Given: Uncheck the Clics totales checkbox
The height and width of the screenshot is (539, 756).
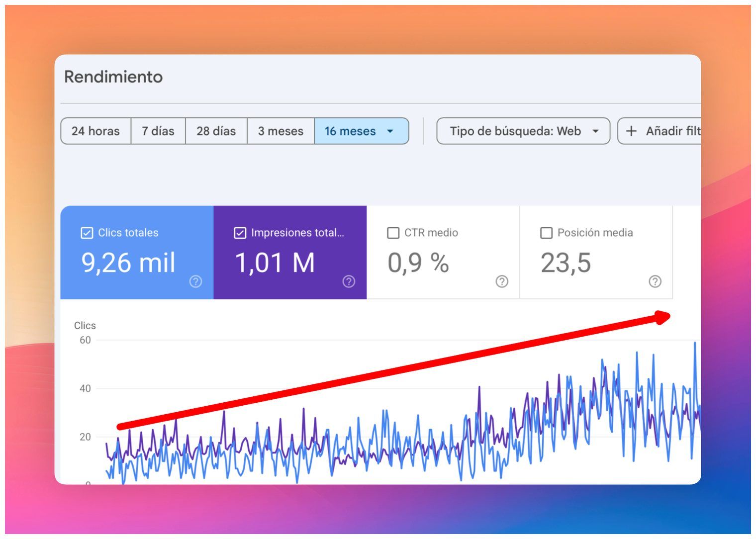Looking at the screenshot, I should (87, 233).
